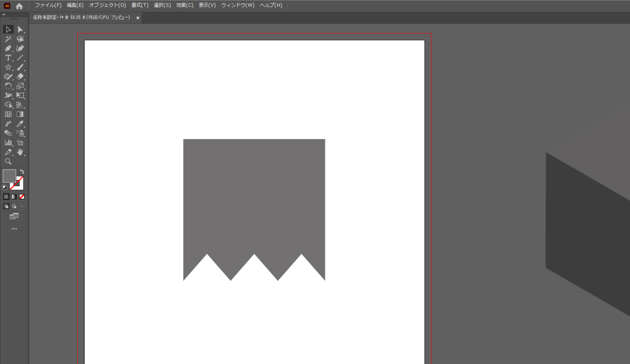Open Edit Toolbar three-dots menu

point(14,229)
